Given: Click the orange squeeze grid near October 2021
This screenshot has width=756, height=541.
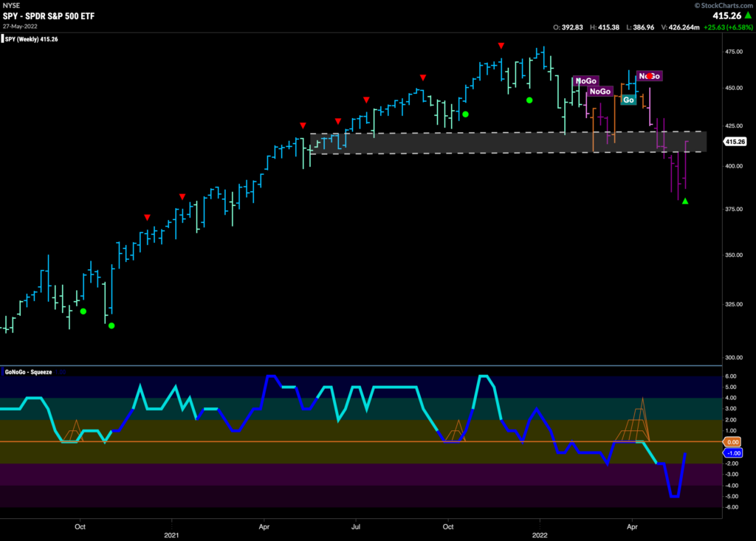Looking at the screenshot, I should [456, 430].
